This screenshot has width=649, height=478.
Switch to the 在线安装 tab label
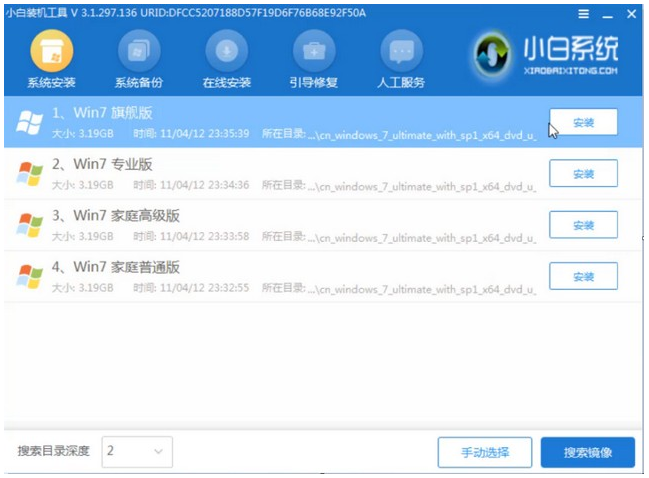click(x=227, y=83)
